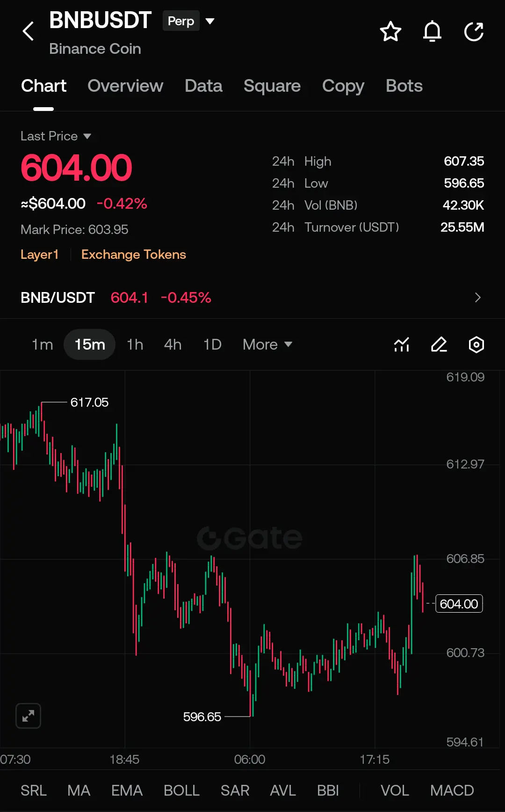The height and width of the screenshot is (812, 505).
Task: Select the 1D timeframe
Action: pos(212,345)
